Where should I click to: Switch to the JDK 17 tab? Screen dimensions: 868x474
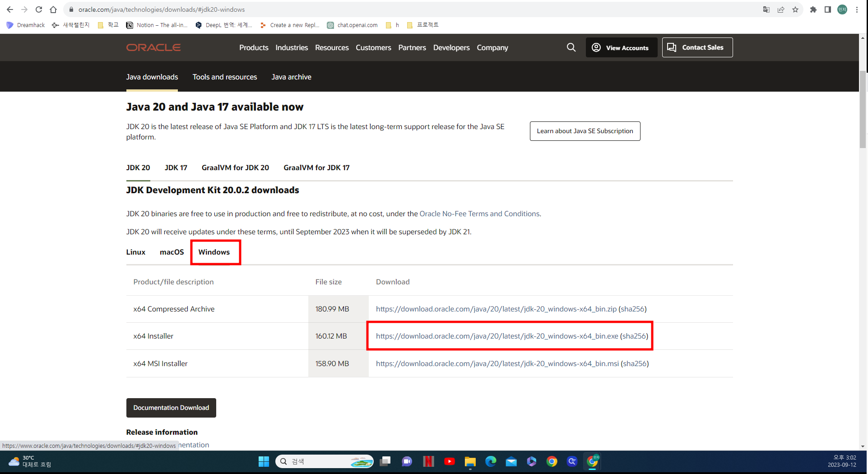(x=176, y=167)
